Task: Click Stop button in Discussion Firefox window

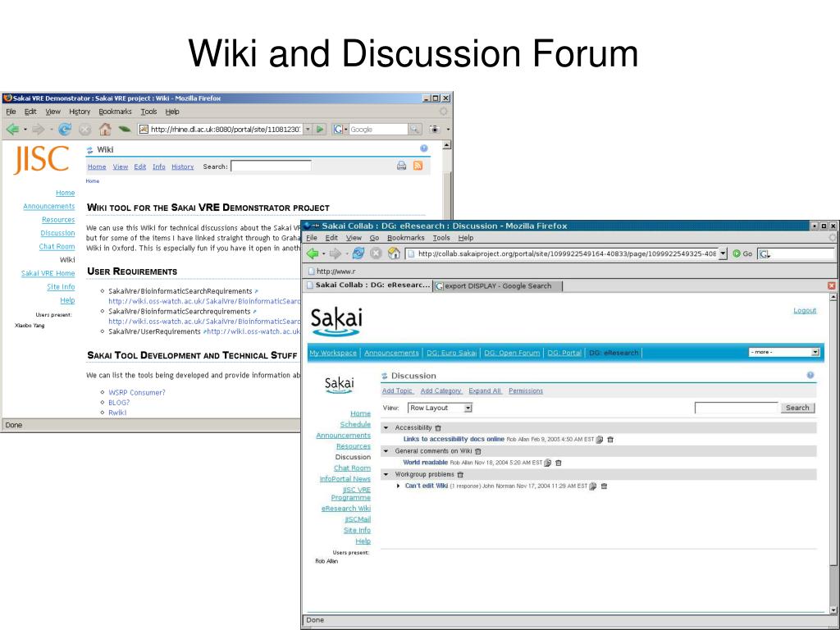Action: tap(376, 253)
